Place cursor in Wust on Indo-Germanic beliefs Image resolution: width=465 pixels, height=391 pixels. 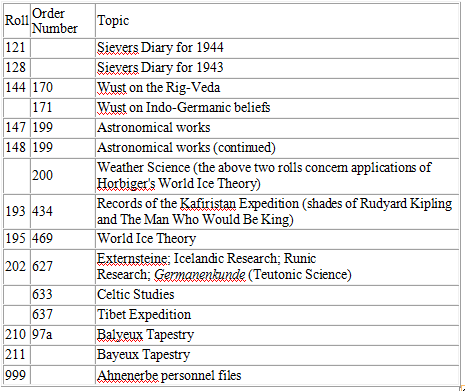tap(184, 108)
